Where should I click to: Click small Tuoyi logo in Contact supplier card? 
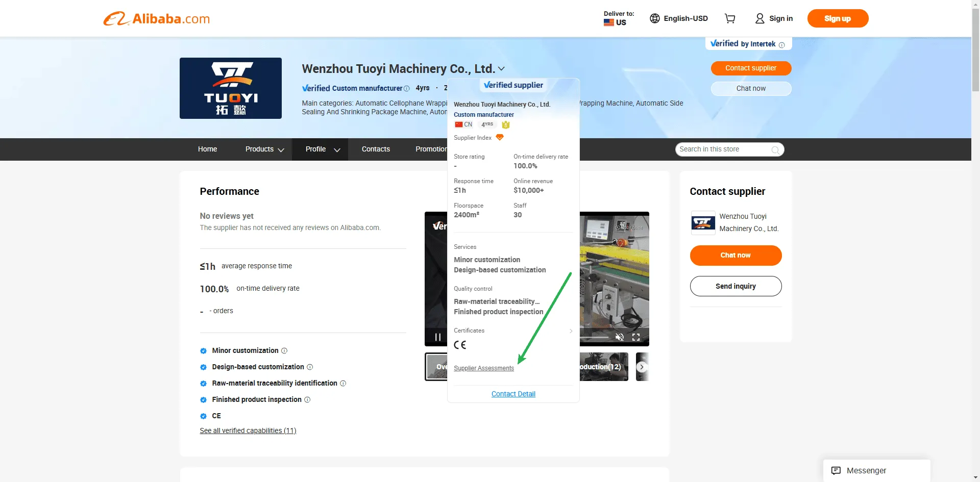point(703,223)
